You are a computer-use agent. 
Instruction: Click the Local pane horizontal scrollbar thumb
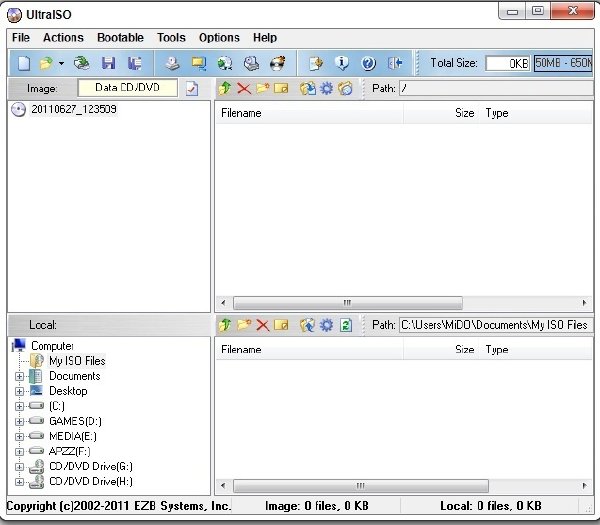click(x=361, y=486)
